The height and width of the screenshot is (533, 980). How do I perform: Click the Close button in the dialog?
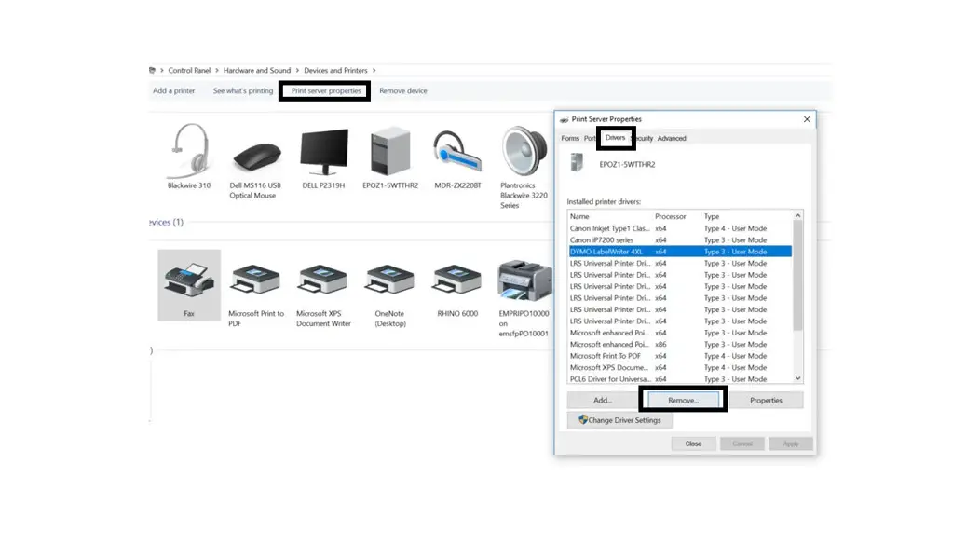pos(693,444)
